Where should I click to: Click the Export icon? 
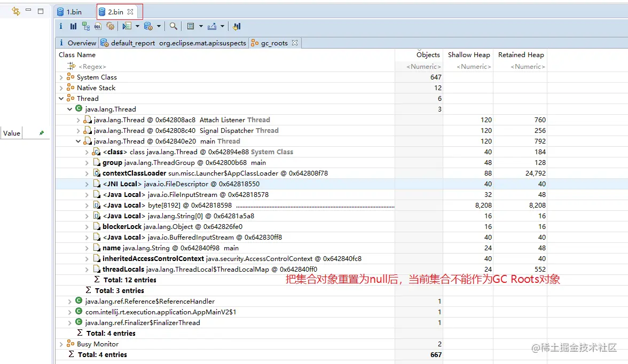click(x=212, y=26)
